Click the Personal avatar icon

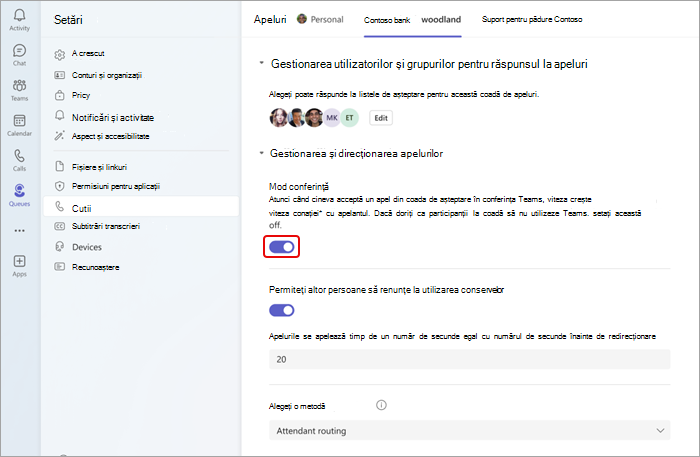point(302,19)
